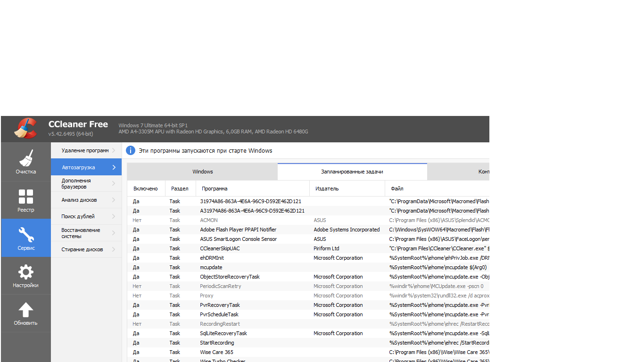Viewport: 644px width, 362px height.
Task: Select the mcupdate task row
Action: point(308,267)
